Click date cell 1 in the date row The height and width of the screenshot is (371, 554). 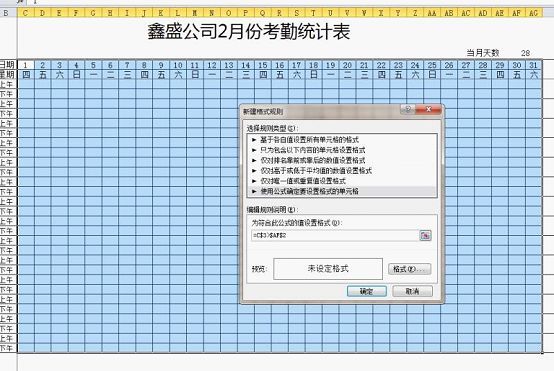point(25,65)
